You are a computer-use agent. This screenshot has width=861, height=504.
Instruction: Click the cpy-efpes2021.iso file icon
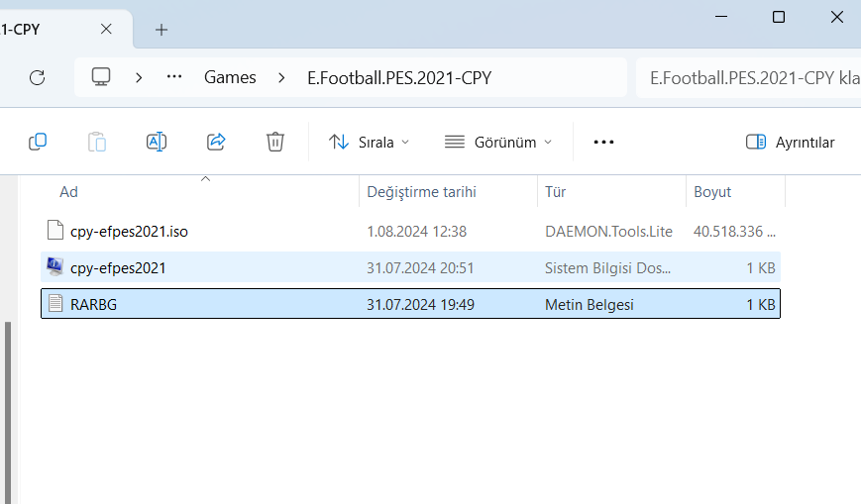(x=54, y=231)
